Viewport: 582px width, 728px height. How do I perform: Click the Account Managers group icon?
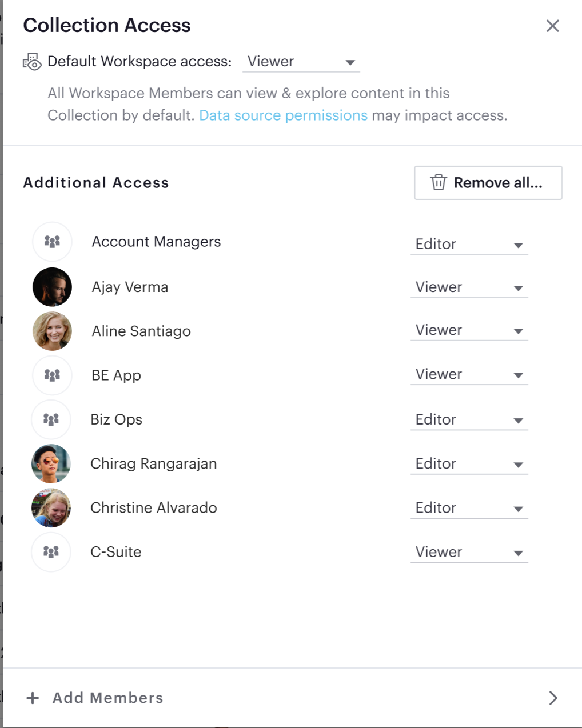[52, 242]
